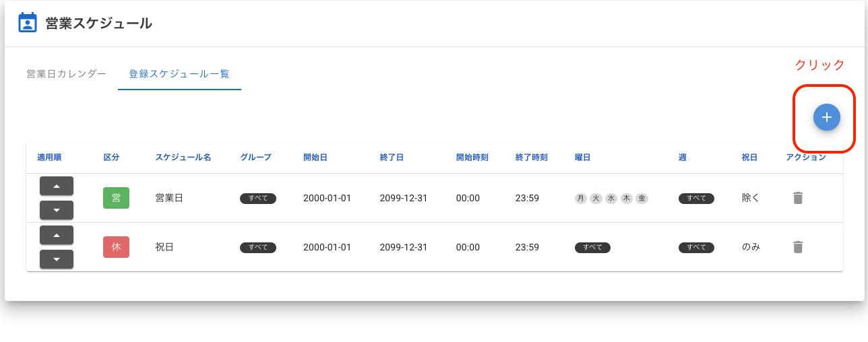
Task: Move 祝日 schedule up with arrow button
Action: (57, 235)
